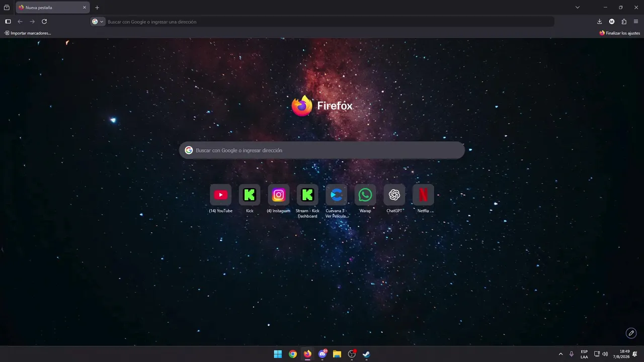Open File Explorer from the taskbar
The width and height of the screenshot is (644, 362).
point(337,354)
